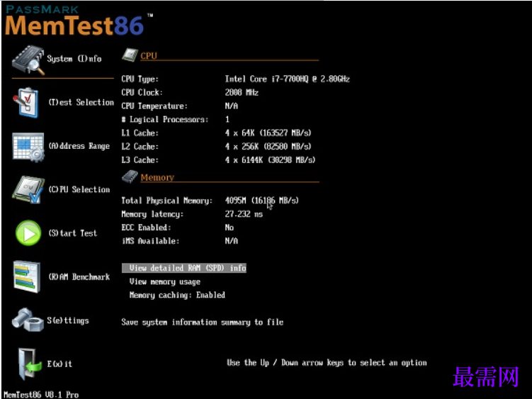The width and height of the screenshot is (532, 399).
Task: Click MemTest86 V8.1 Pro version text
Action: point(41,395)
